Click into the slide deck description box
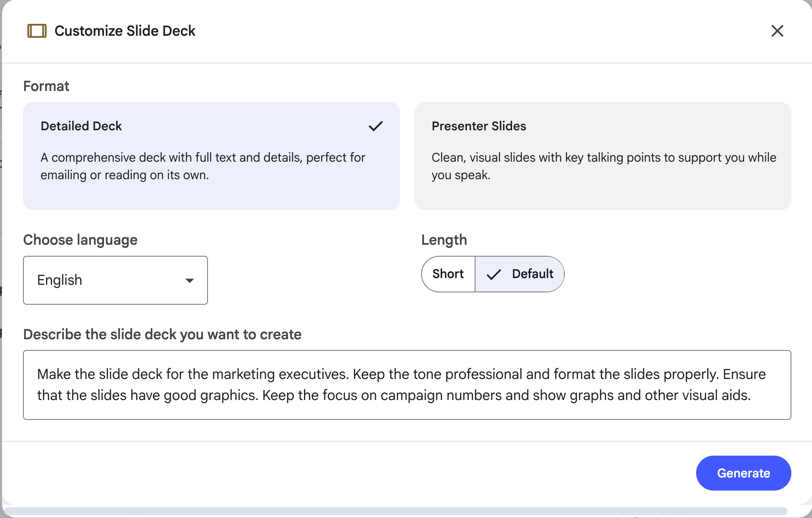This screenshot has width=812, height=518. click(407, 385)
